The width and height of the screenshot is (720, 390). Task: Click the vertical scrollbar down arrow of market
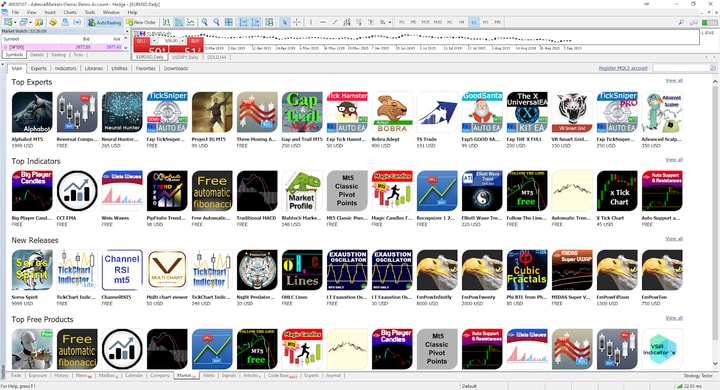[715, 364]
